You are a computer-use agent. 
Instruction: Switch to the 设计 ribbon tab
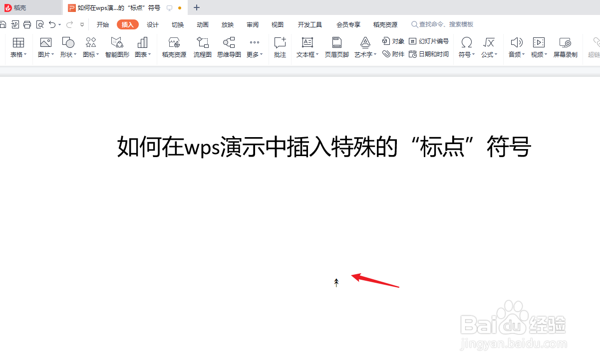point(152,24)
